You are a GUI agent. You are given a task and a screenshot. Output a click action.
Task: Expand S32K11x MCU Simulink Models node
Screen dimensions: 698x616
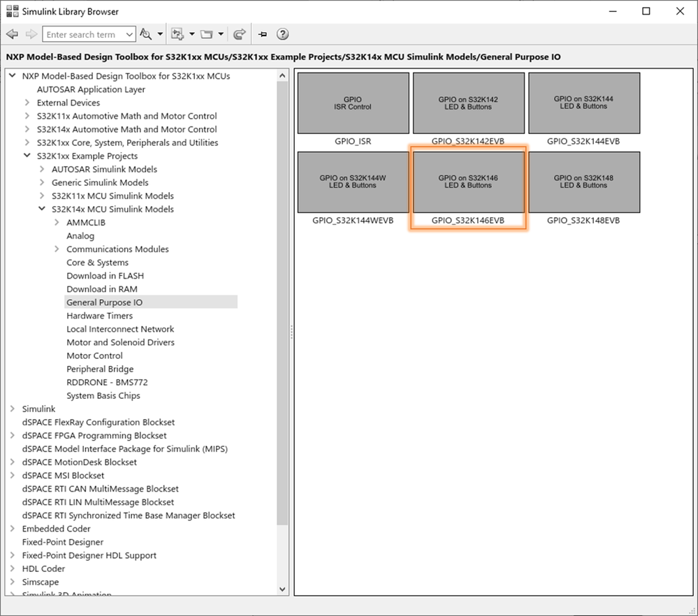point(42,196)
